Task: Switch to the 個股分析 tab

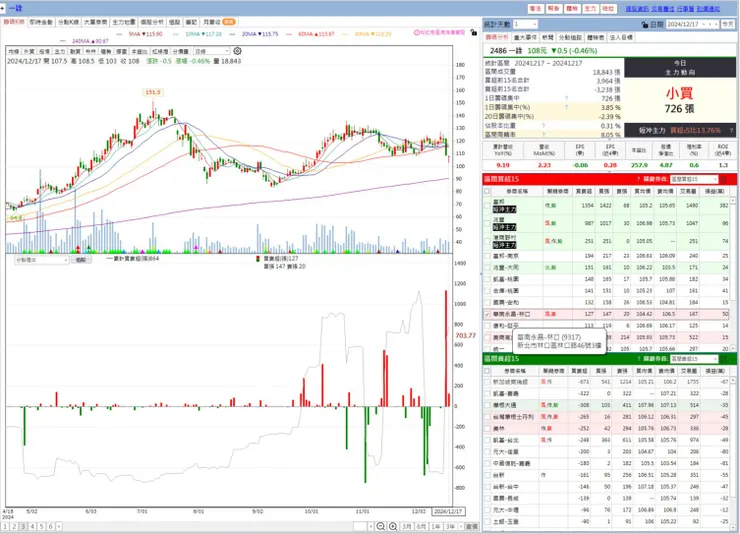Action: click(151, 22)
